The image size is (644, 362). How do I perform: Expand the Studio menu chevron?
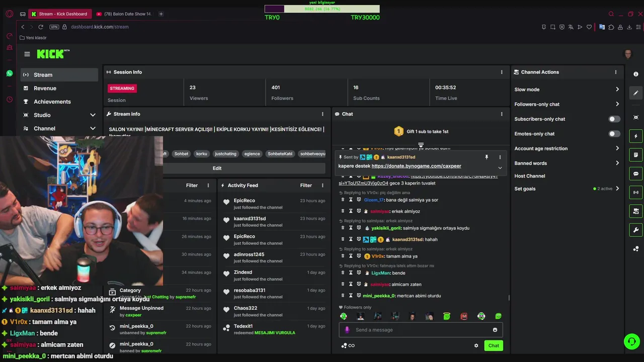click(x=93, y=115)
